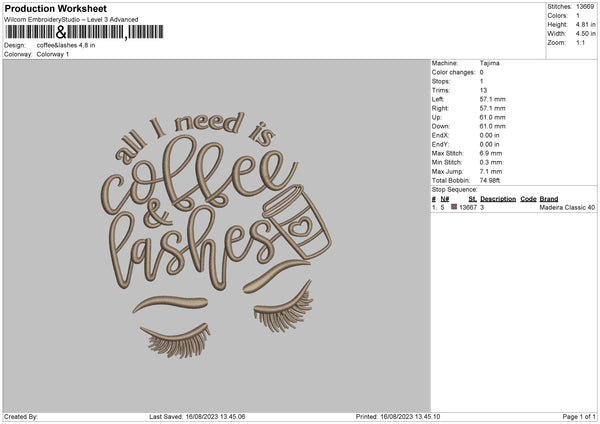Click the N# column header
Screen dimensions: 600x424
[445, 199]
